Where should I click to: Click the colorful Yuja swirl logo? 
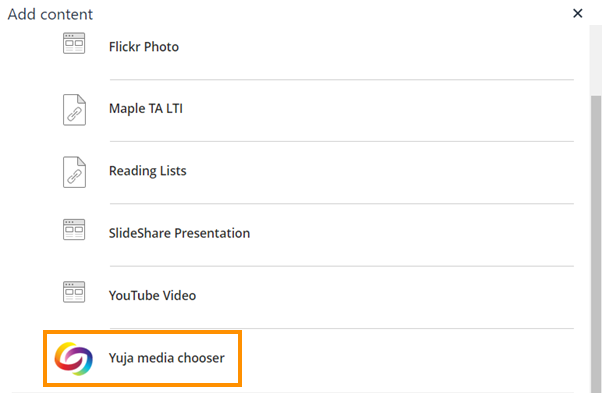74,358
